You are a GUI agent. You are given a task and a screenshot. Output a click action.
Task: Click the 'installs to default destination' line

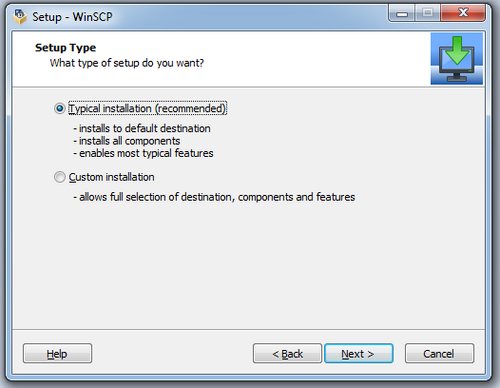click(142, 128)
